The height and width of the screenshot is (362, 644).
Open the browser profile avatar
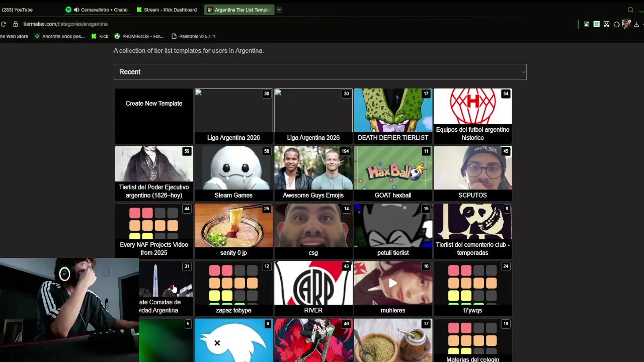point(626,24)
